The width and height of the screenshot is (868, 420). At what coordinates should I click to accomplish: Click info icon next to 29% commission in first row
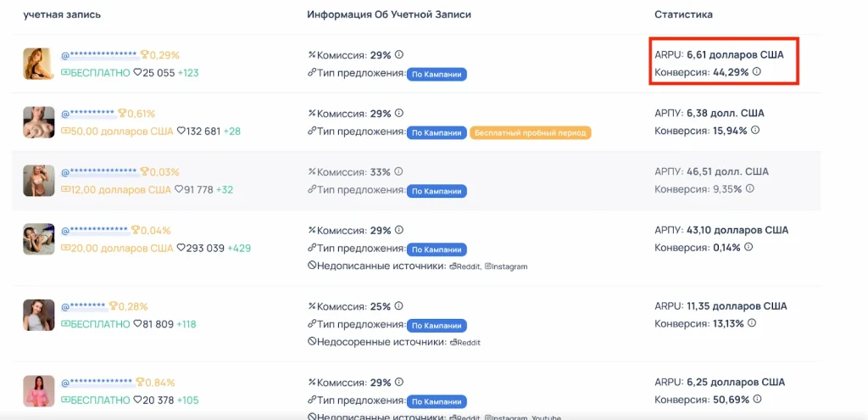399,55
